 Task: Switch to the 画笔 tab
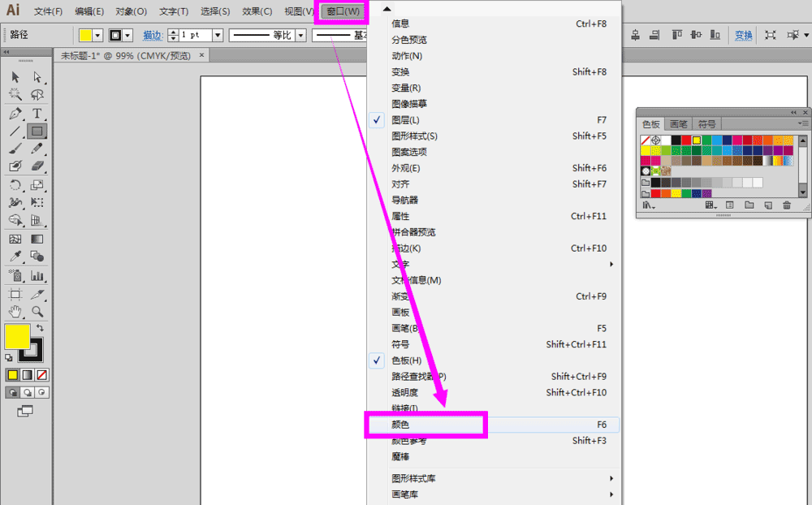tap(679, 123)
